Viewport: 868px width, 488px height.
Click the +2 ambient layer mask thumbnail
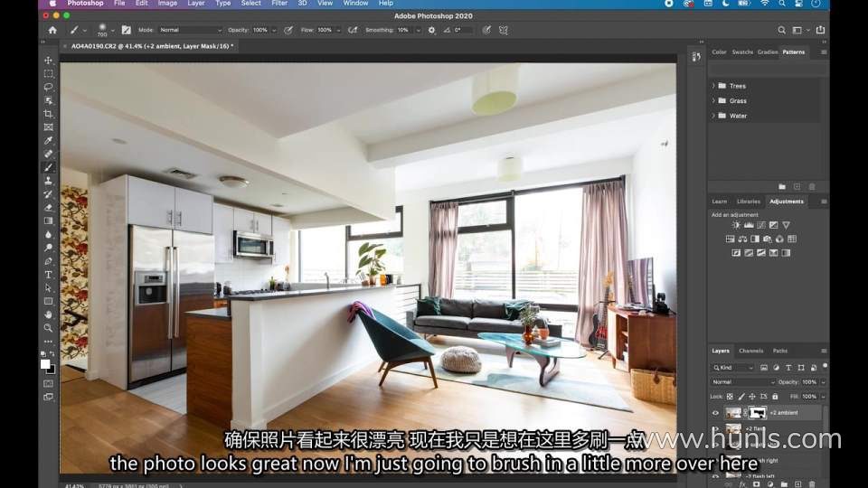pos(758,413)
